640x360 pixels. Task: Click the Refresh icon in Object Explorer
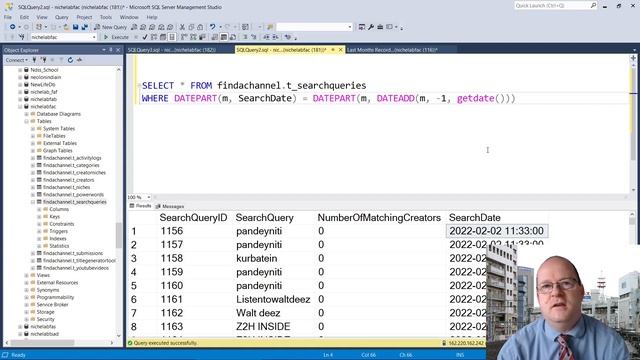(x=70, y=60)
